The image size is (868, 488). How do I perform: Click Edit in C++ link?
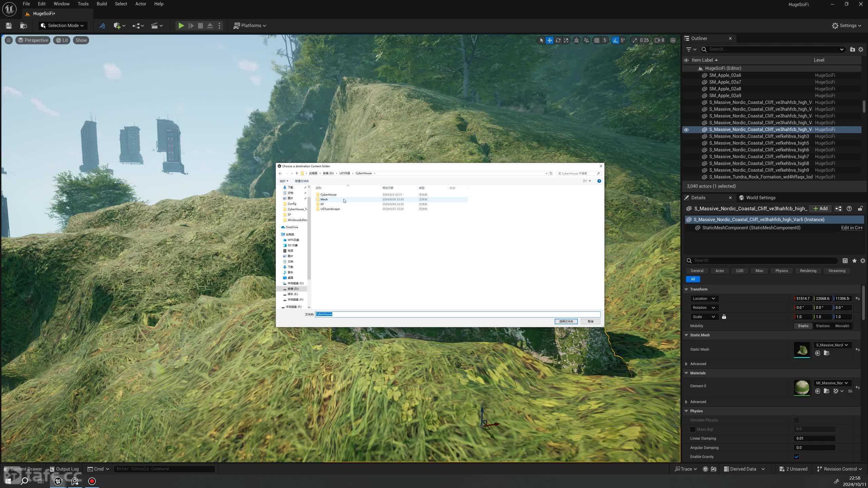tap(852, 228)
